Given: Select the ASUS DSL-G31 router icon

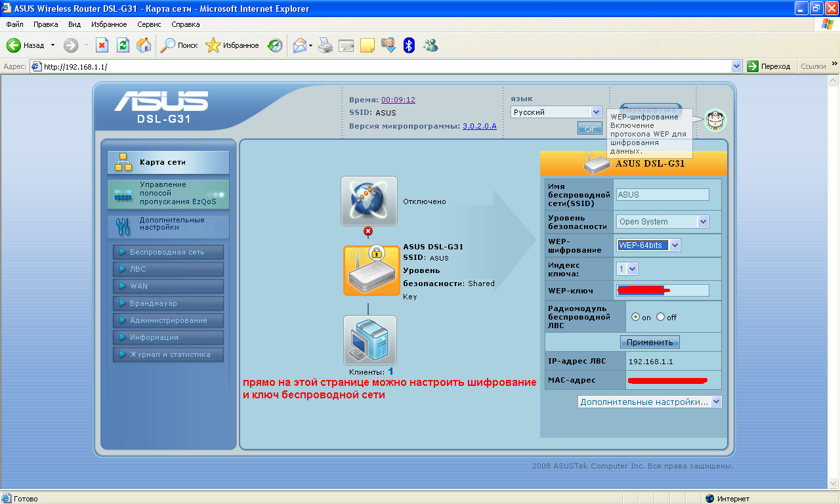Looking at the screenshot, I should [371, 270].
